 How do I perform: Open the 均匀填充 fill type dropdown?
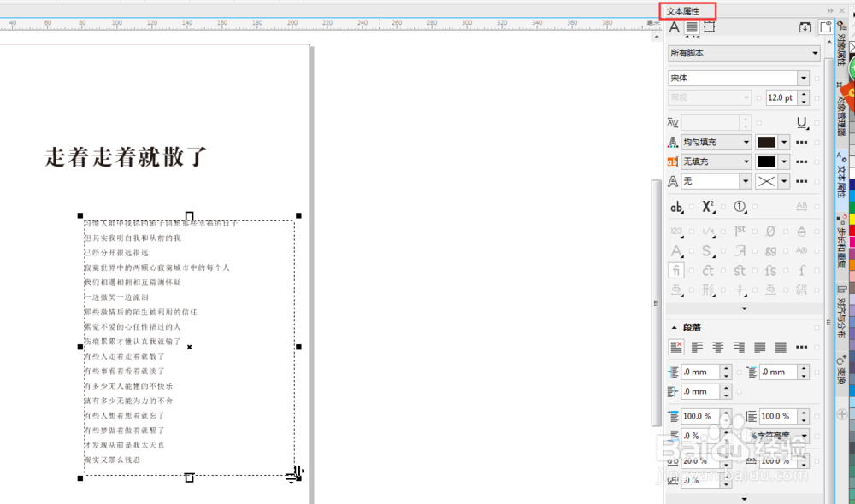point(716,142)
